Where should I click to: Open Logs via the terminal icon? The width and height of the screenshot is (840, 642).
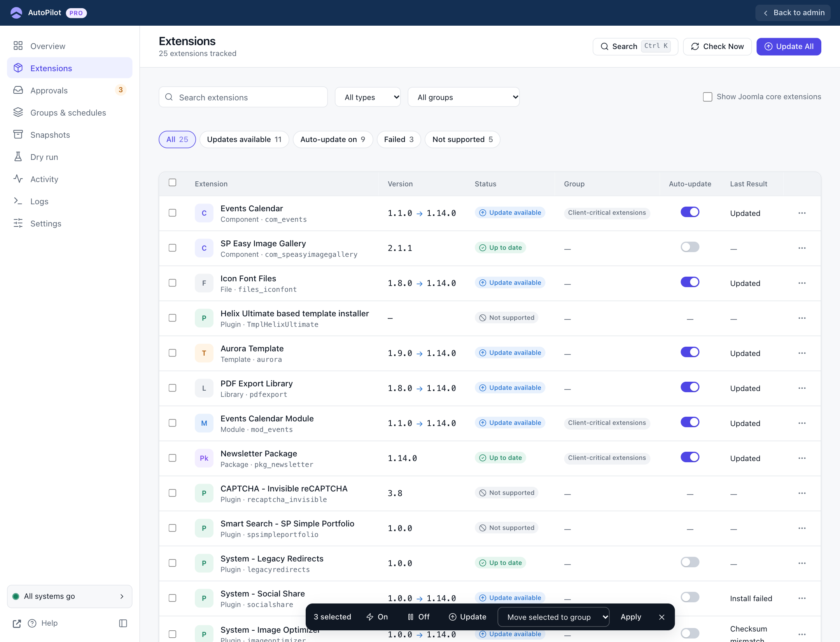coord(18,201)
